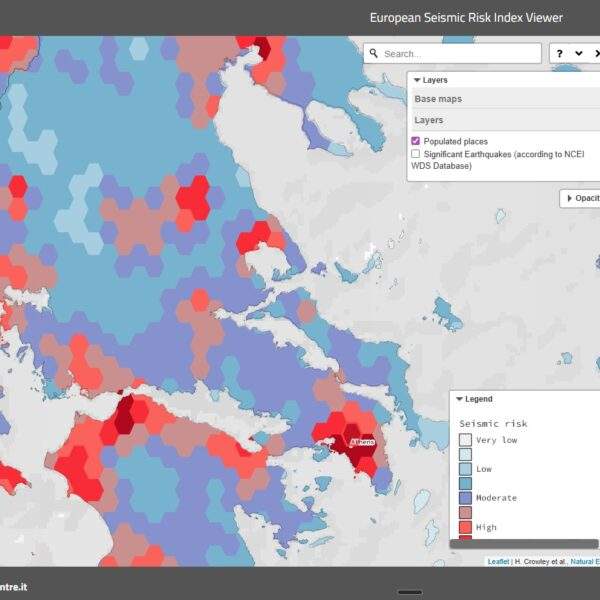Open the Leaflet attribution link
The image size is (600, 600).
tap(498, 562)
